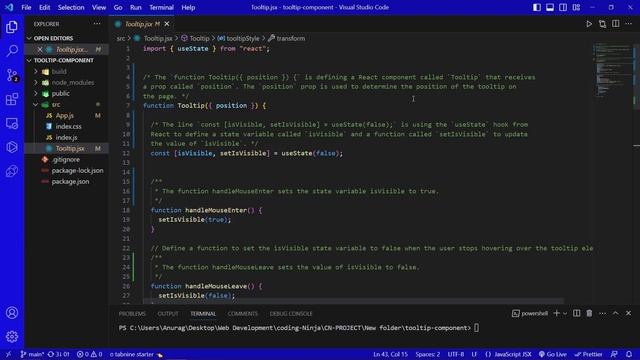The image size is (640, 360).
Task: Expand the build folder
Action: point(59,71)
